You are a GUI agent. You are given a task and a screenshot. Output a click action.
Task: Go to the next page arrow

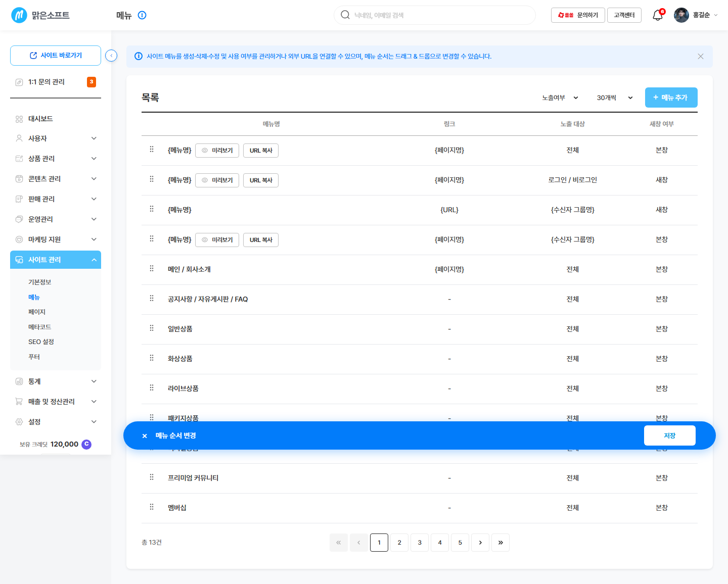480,543
